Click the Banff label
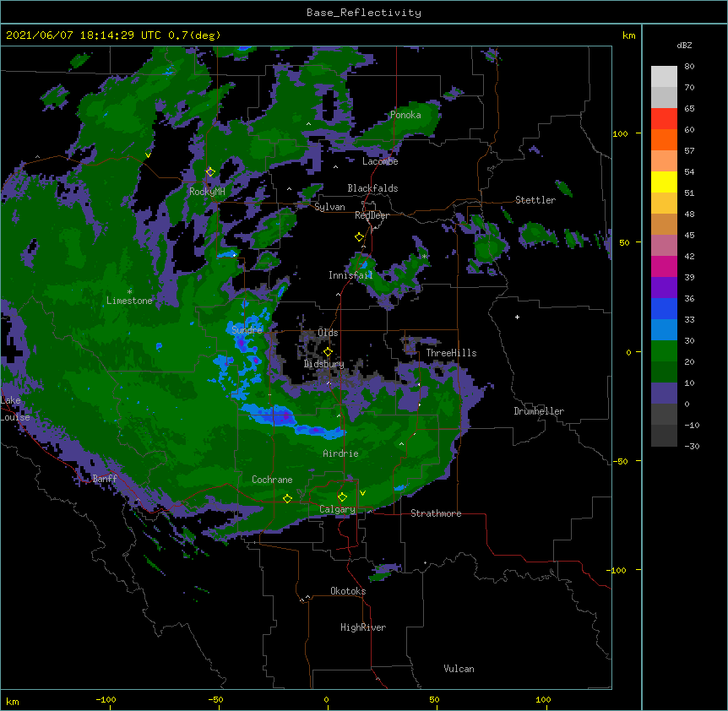This screenshot has height=711, width=728. point(105,479)
